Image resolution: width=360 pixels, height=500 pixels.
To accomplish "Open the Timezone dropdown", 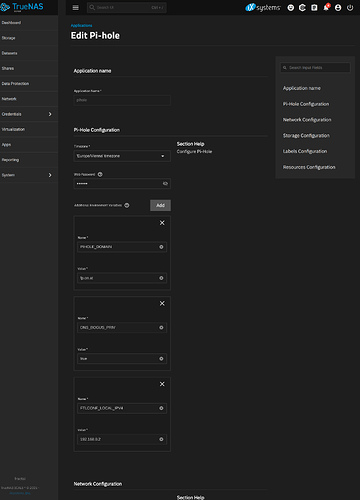I will (x=122, y=156).
